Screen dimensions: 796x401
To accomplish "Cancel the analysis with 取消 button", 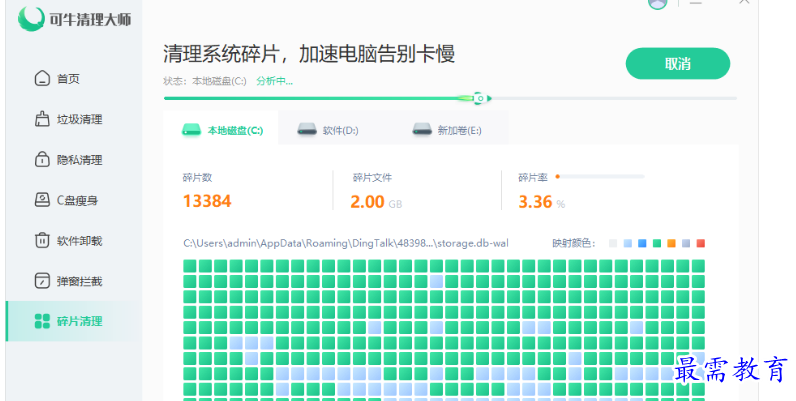I will 677,64.
